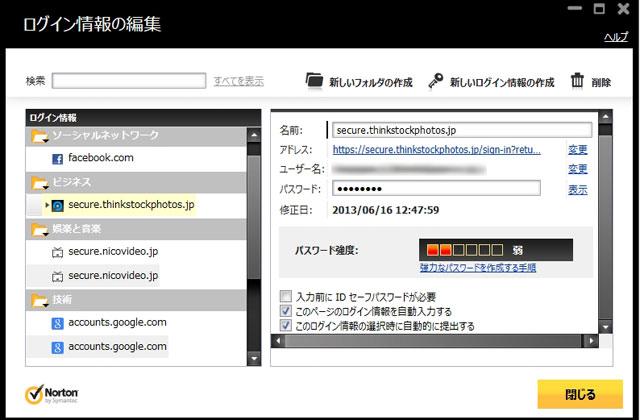Uncheck このログイン情報の選択時に自動的に提出する

[x=286, y=326]
